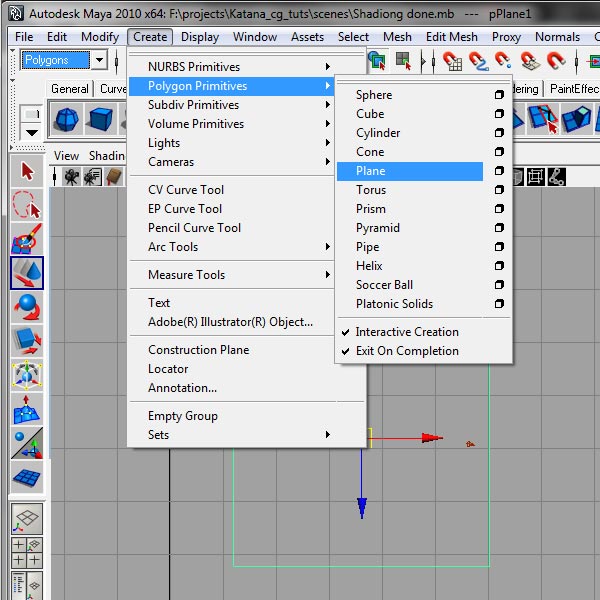Click the Make Live magnet icon
The width and height of the screenshot is (600, 600).
556,61
